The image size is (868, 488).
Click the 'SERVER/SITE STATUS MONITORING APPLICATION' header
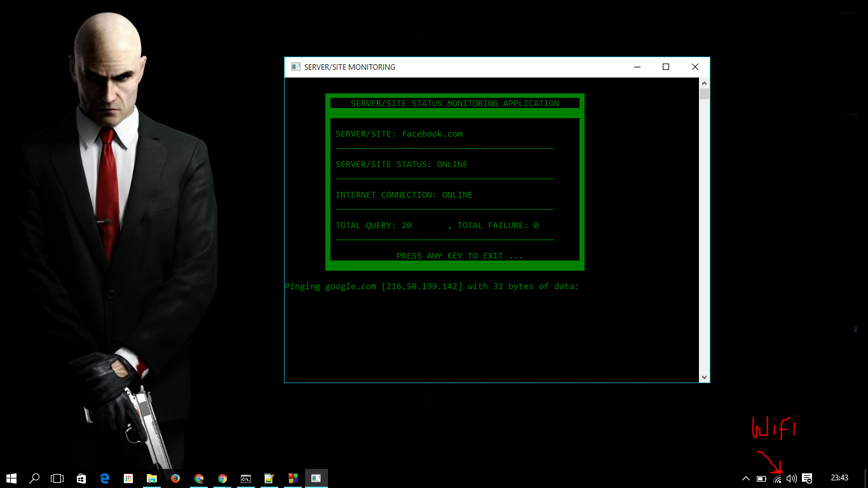point(455,103)
